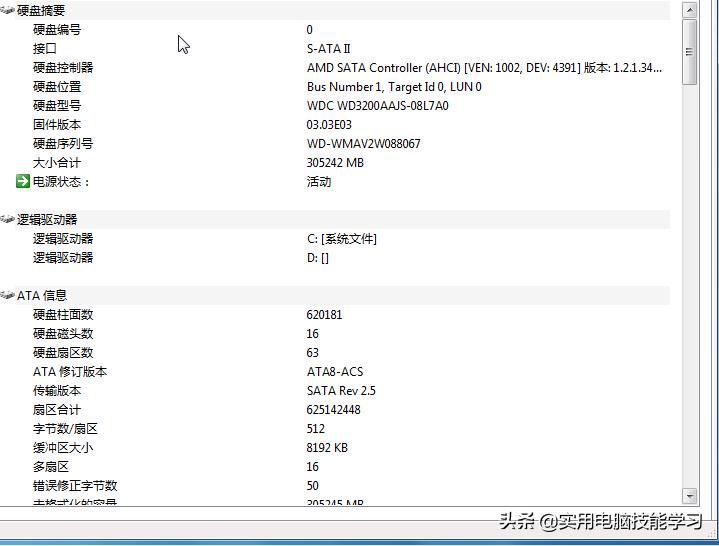Click the scrollbar down arrow
Screen dimensions: 719x546
pos(689,496)
